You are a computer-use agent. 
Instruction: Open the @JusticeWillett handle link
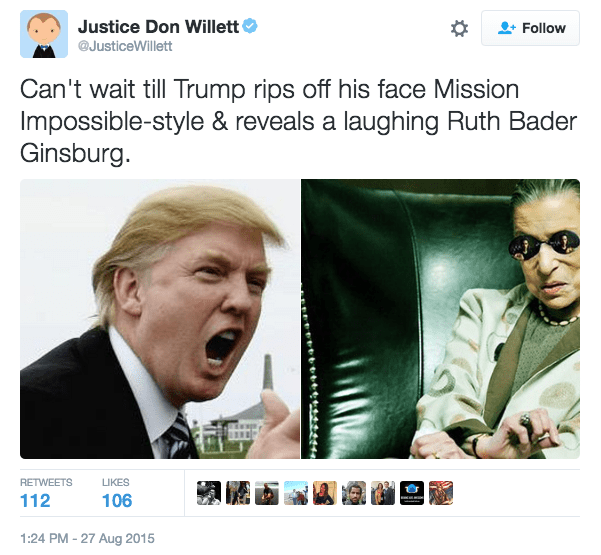125,46
